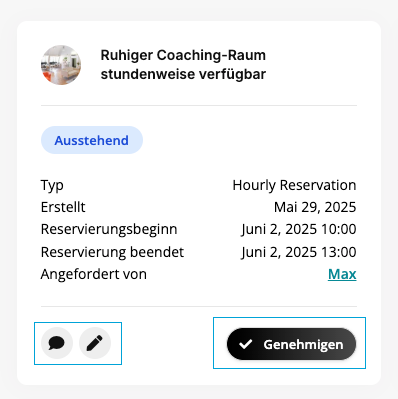398x399 pixels.
Task: Click the Ausstehend status badge
Action: [x=92, y=140]
